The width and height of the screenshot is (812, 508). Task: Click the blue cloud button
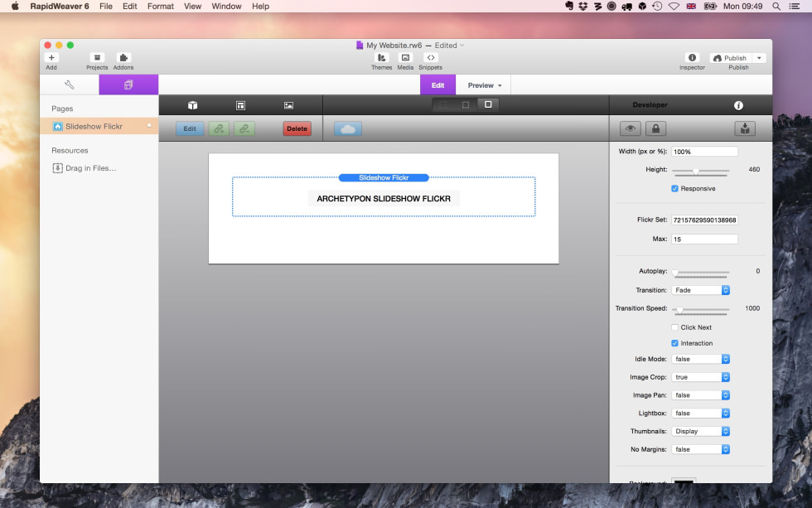(x=348, y=128)
